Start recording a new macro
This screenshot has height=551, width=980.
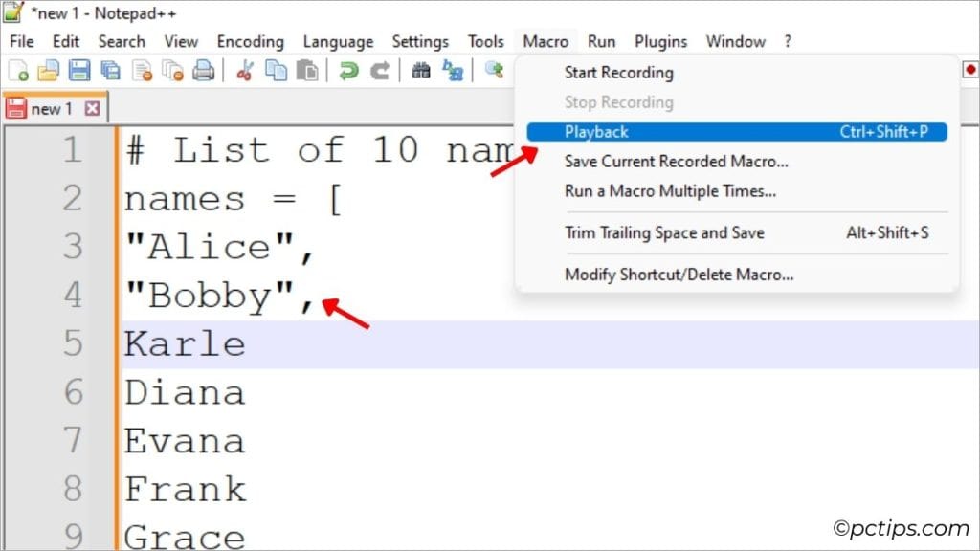coord(619,72)
